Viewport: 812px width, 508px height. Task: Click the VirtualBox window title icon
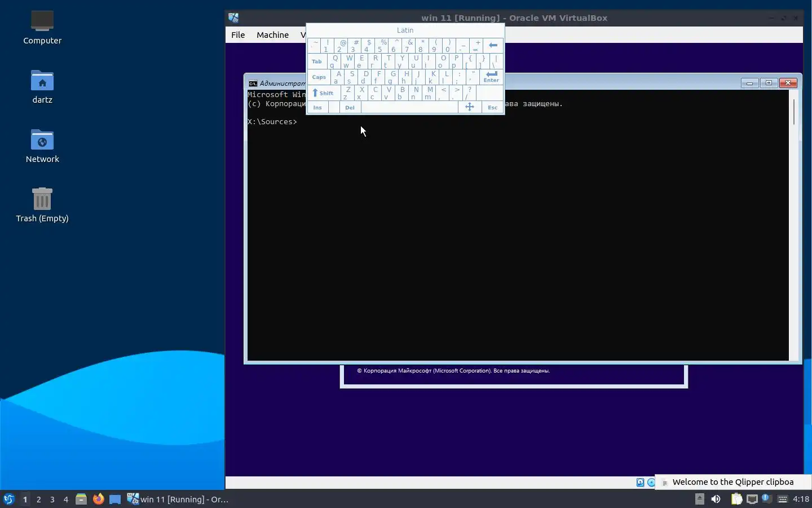click(233, 17)
